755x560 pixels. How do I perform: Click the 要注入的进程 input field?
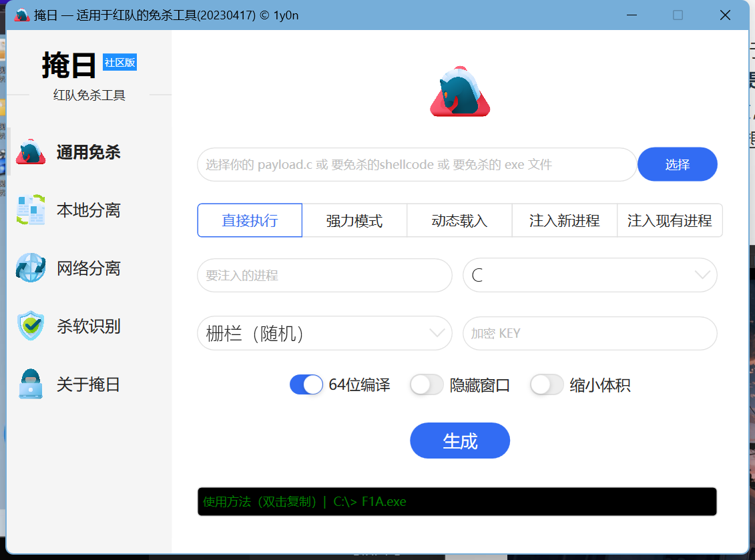pyautogui.click(x=324, y=276)
